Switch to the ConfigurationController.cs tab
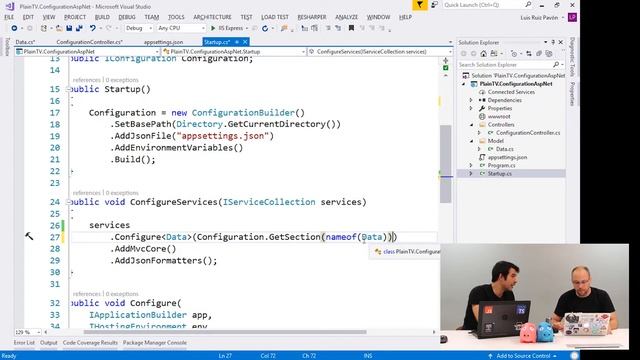The image size is (640, 360). (x=89, y=42)
